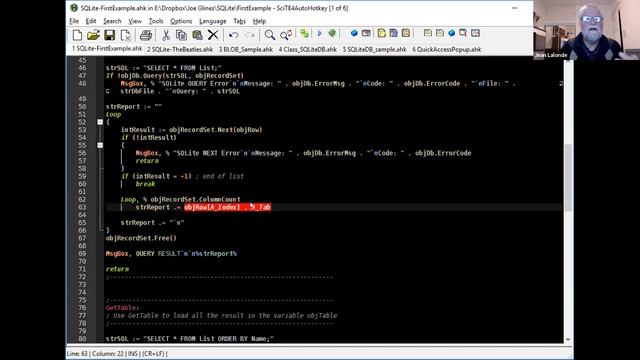Viewport: 640px width, 360px height.
Task: Open the Tabs menu
Action: [240, 21]
